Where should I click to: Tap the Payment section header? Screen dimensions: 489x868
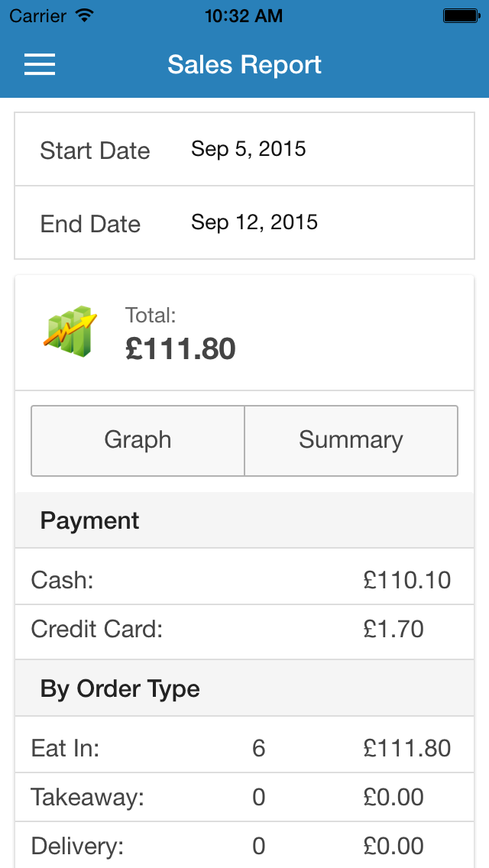pyautogui.click(x=244, y=520)
